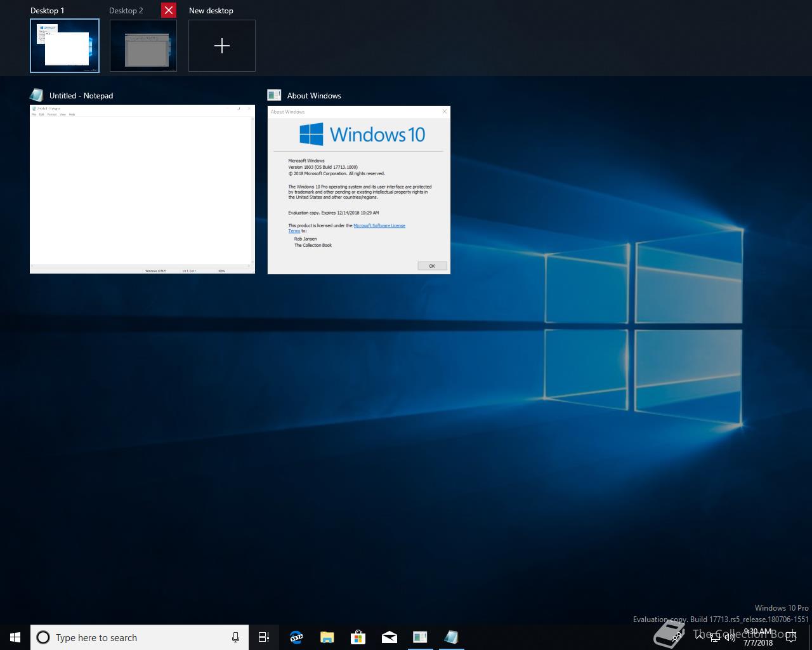This screenshot has height=650, width=812.
Task: Switch to the Desktop 1 thumbnail
Action: point(65,46)
